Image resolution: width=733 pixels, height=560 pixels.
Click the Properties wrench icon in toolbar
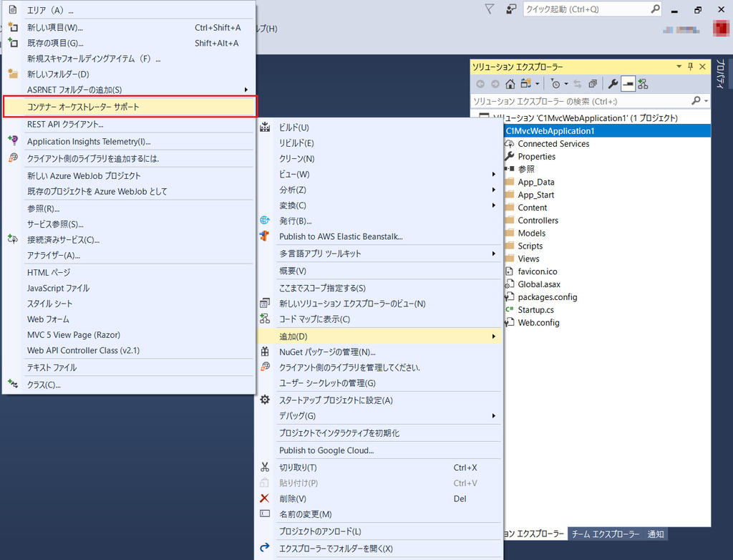[613, 84]
